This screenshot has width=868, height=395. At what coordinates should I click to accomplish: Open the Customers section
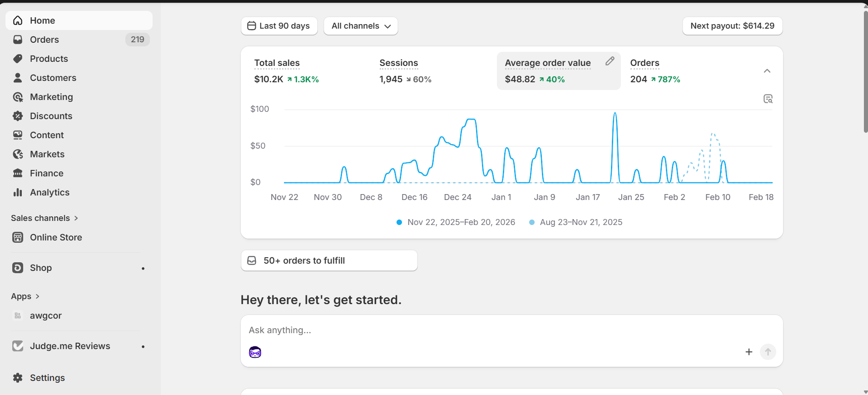(x=79, y=78)
